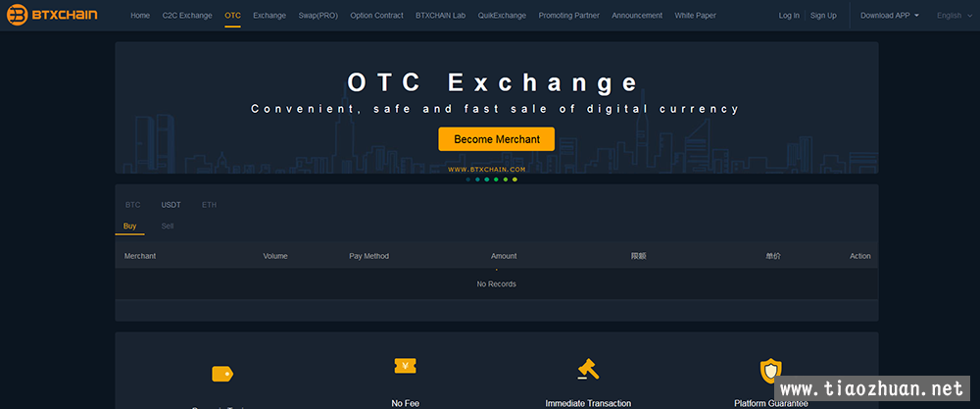Click the Sign Up link
980x409 pixels.
(x=823, y=16)
